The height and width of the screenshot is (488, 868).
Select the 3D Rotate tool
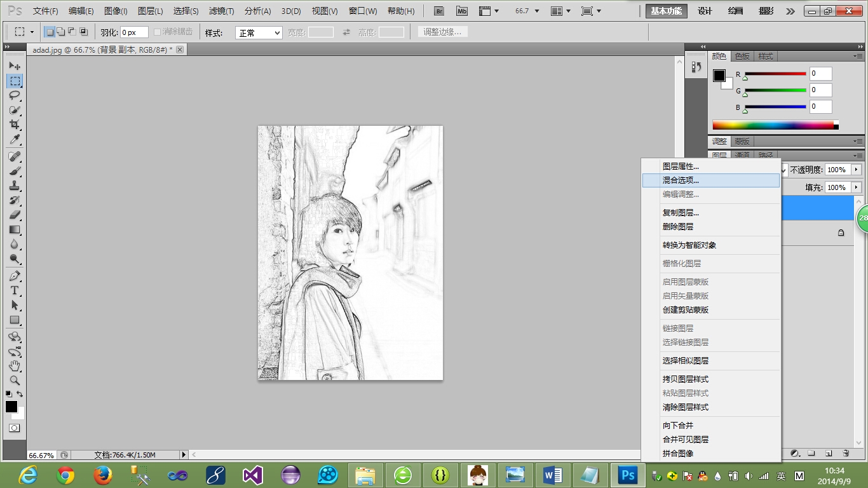(x=15, y=337)
